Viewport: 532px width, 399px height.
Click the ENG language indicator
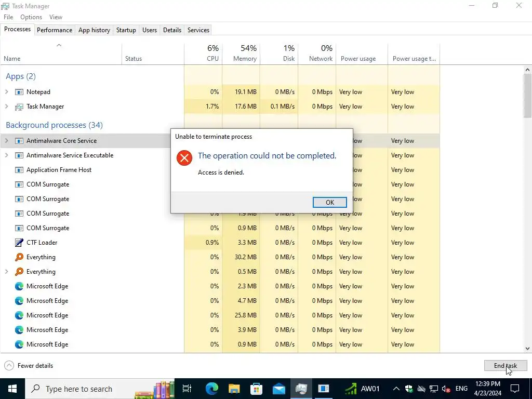point(461,389)
